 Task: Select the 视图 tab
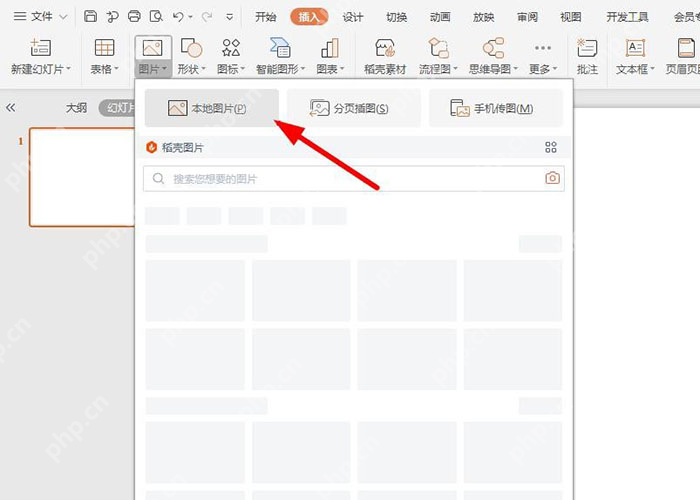coord(571,17)
